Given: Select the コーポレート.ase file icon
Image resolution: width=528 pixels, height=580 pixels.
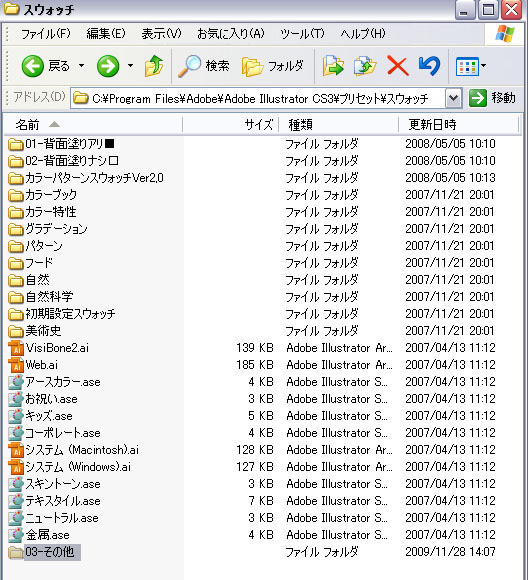Looking at the screenshot, I should 16,433.
